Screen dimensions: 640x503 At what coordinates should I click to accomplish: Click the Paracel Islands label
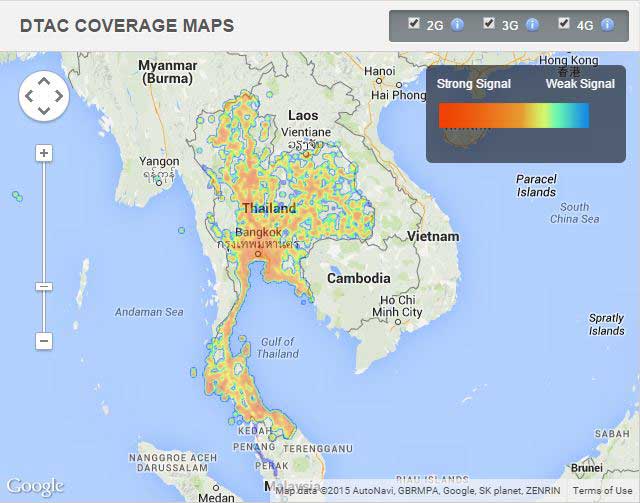[536, 185]
